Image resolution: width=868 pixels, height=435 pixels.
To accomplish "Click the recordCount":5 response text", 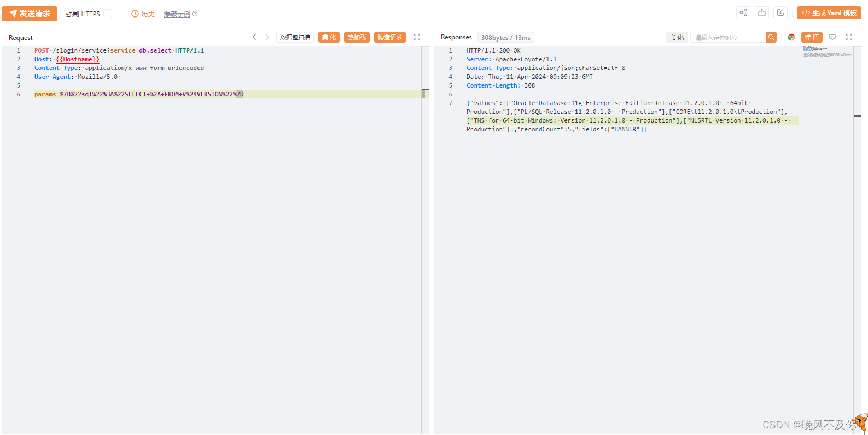I will (546, 129).
